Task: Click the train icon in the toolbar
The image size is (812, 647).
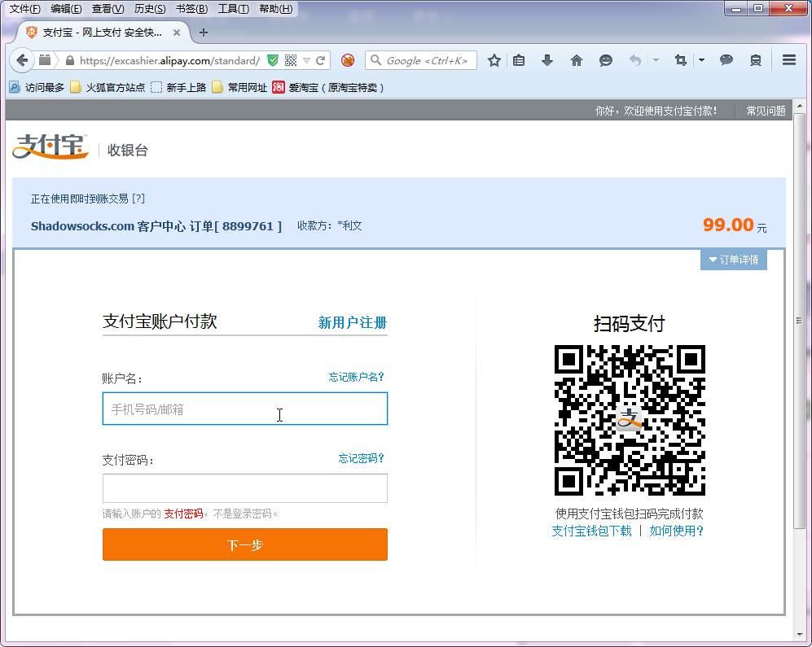Action: tap(756, 60)
